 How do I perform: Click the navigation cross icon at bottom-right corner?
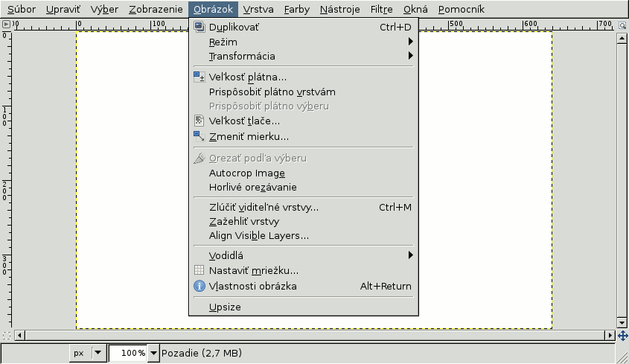[x=622, y=336]
